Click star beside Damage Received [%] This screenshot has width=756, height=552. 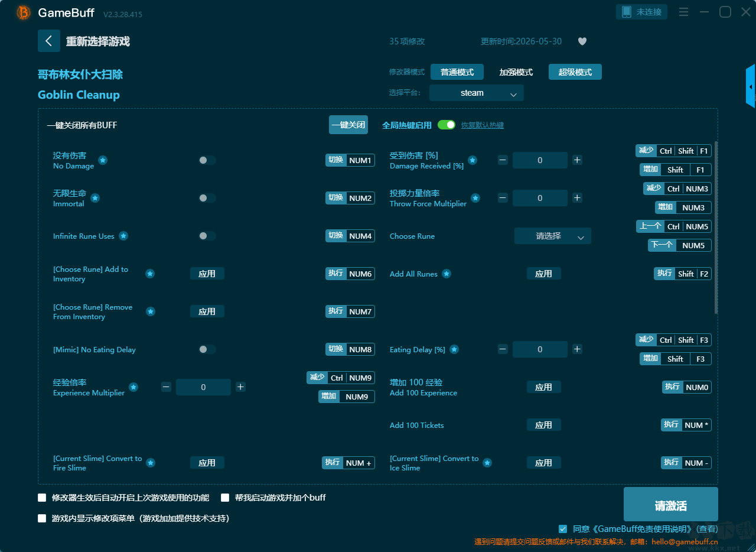[x=472, y=160]
